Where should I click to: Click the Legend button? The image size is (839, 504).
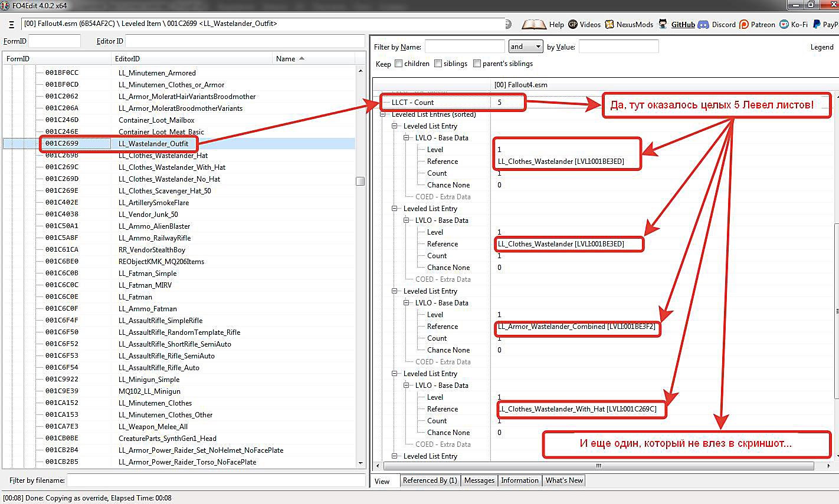click(821, 47)
